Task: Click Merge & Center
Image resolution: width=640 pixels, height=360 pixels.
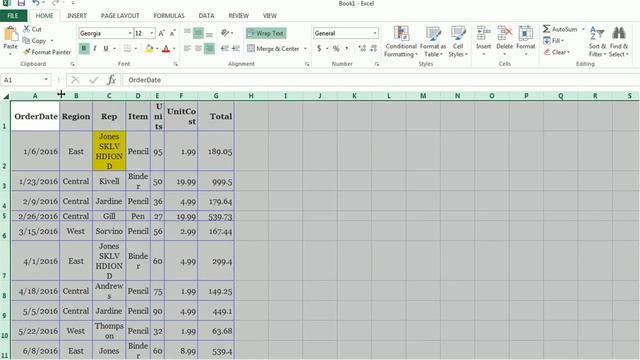Action: coord(273,49)
